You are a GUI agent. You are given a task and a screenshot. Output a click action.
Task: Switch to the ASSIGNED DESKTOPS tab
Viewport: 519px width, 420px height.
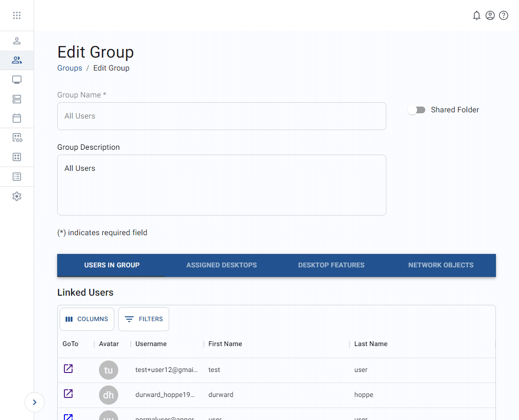click(x=222, y=265)
